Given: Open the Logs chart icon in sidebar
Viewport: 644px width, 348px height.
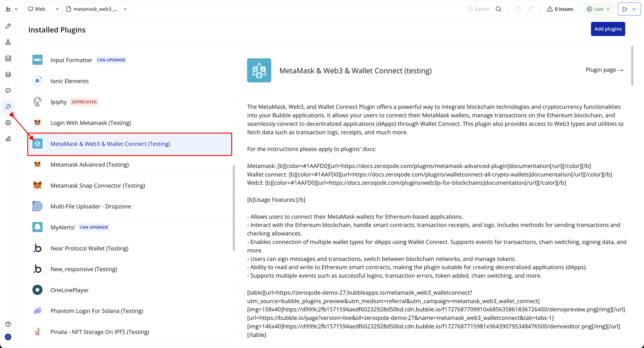Looking at the screenshot, I should (8, 139).
